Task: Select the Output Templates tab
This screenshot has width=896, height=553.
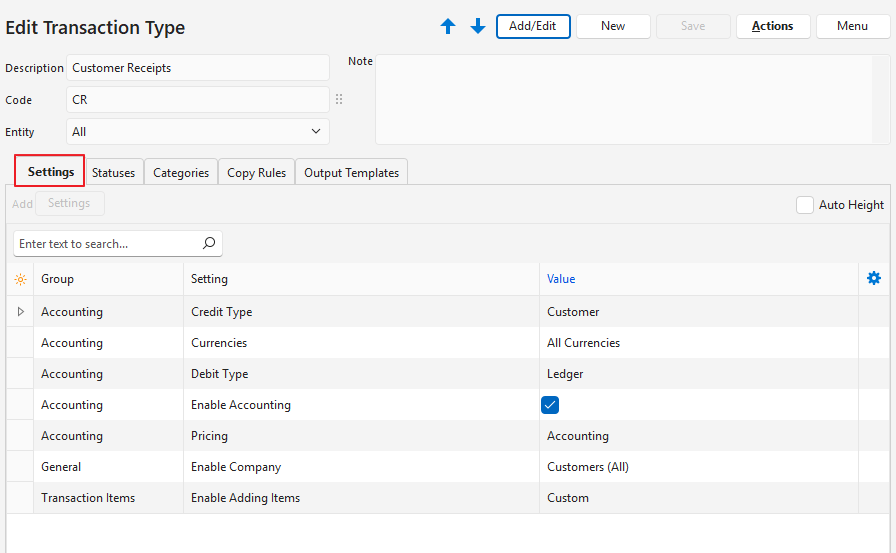Action: click(x=351, y=173)
